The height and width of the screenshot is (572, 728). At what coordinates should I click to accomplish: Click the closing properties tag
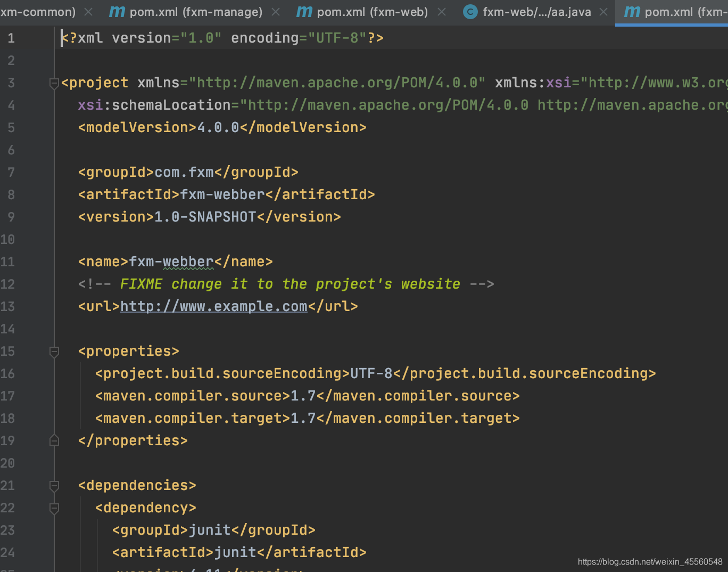coord(133,440)
